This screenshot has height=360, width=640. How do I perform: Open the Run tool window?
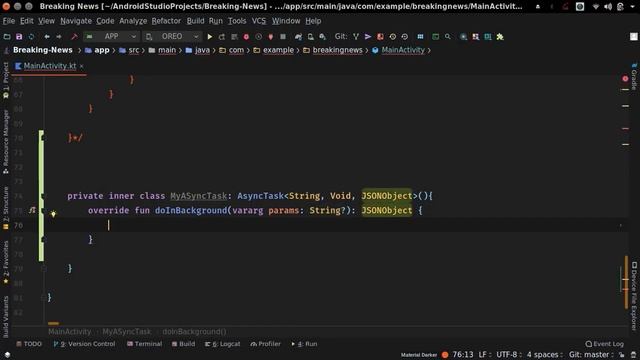pyautogui.click(x=304, y=344)
